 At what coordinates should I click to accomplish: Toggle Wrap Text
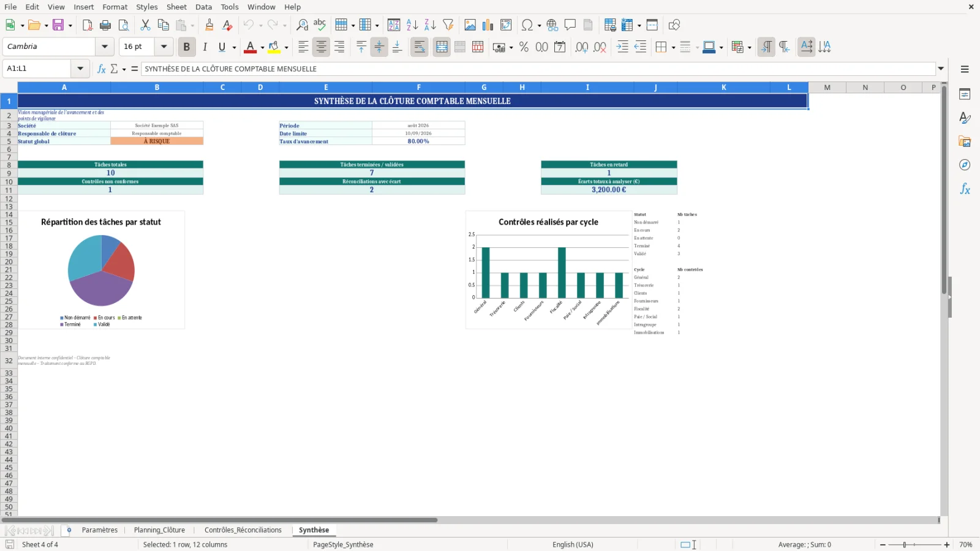(x=420, y=47)
